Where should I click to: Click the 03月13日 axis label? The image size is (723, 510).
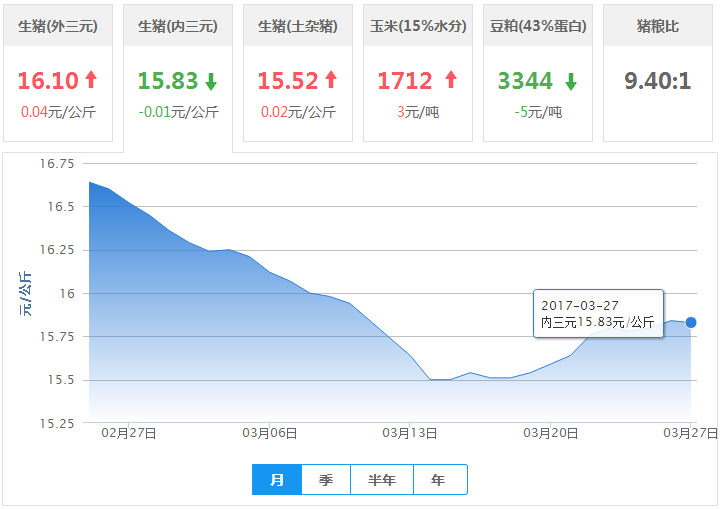tap(410, 433)
